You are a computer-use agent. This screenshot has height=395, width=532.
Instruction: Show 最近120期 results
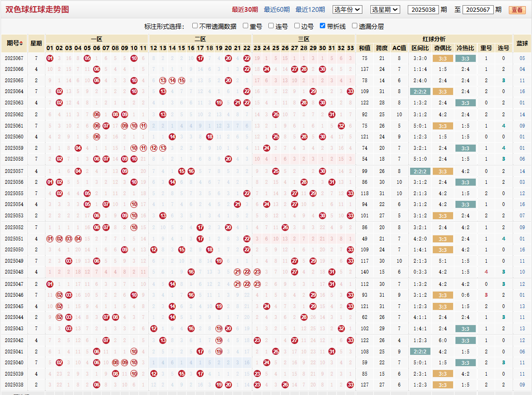310,9
